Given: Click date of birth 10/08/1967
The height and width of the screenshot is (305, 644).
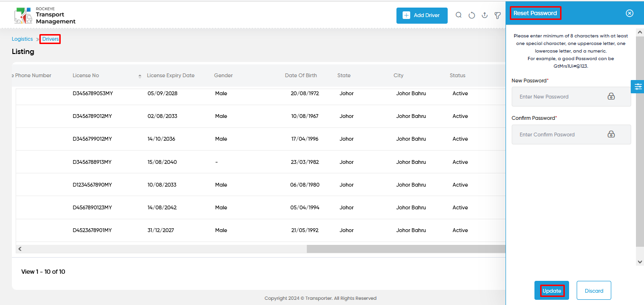Looking at the screenshot, I should tap(305, 117).
